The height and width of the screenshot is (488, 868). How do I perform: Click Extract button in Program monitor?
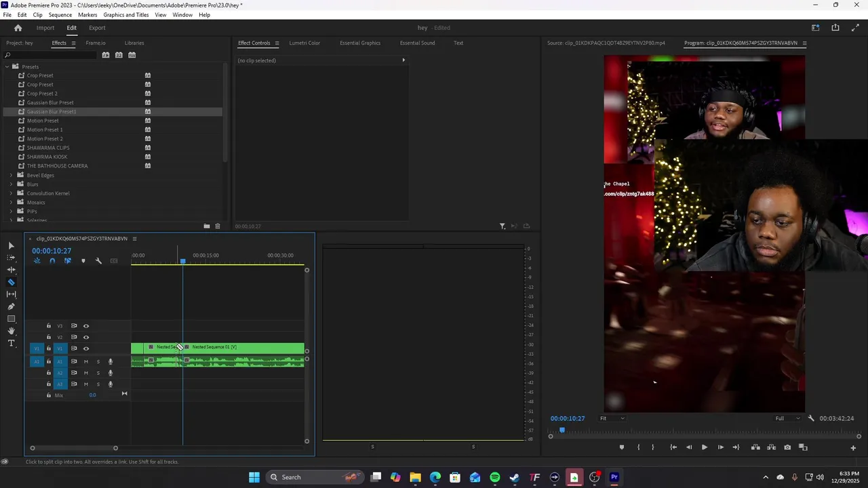[x=771, y=447]
